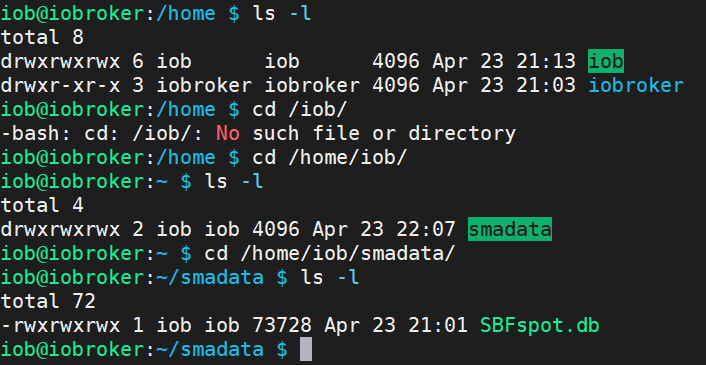Click the drwxr-xr-x permissions string
This screenshot has height=365, width=706.
[x=60, y=85]
